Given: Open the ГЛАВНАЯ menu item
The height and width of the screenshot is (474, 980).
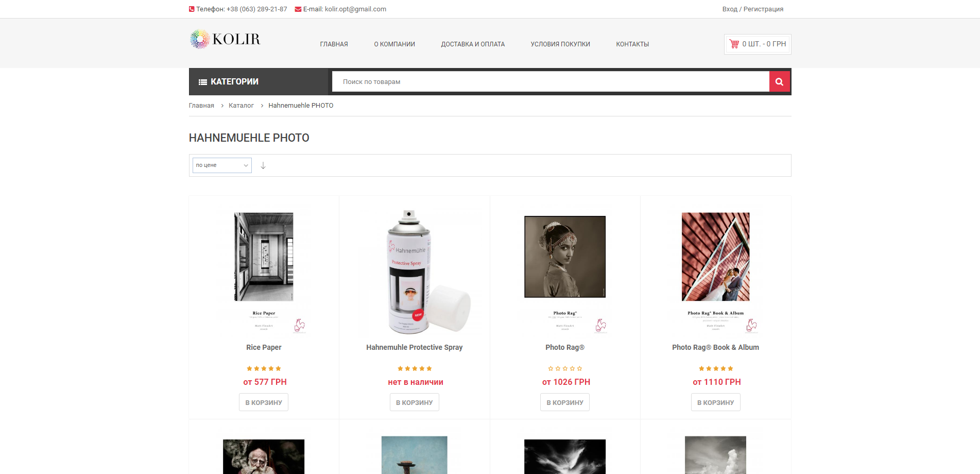Looking at the screenshot, I should 334,44.
